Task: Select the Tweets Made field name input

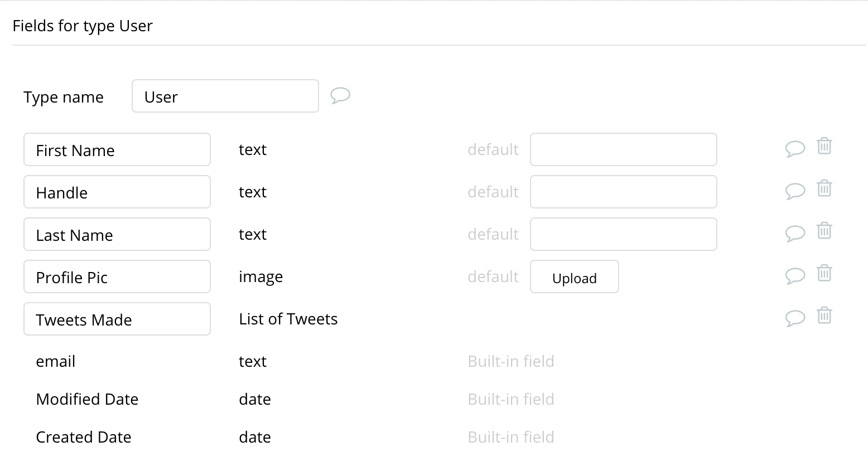Action: [117, 319]
